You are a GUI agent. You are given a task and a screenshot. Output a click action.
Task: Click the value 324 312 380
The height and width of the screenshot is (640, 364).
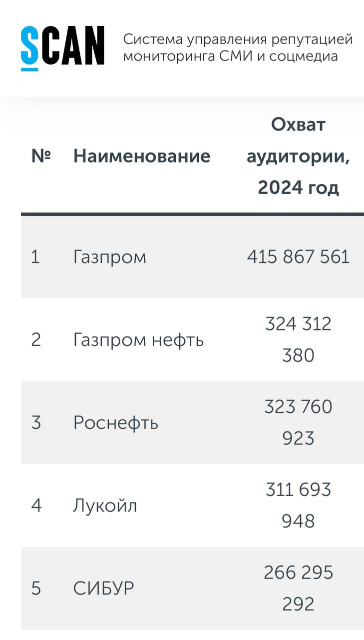[298, 340]
